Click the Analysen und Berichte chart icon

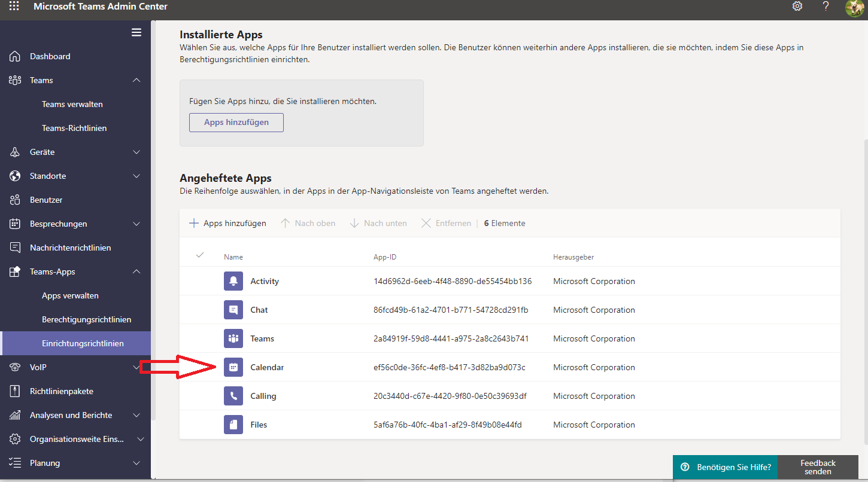(16, 415)
